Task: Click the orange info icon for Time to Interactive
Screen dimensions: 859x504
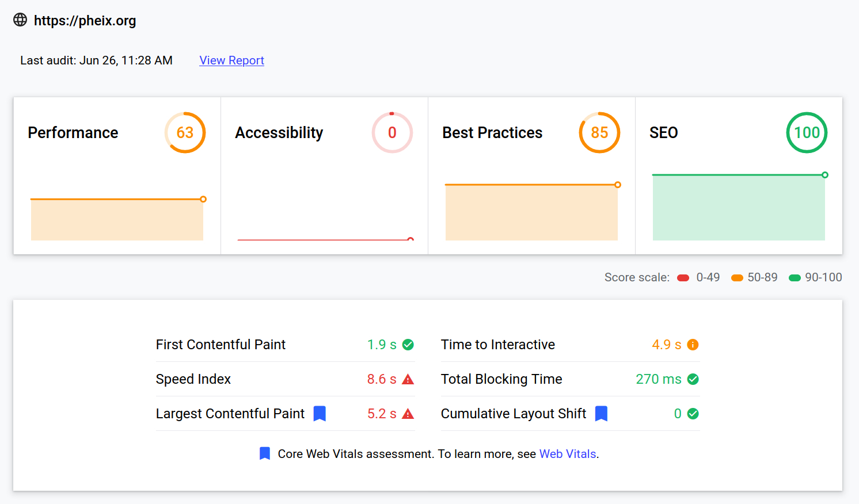Action: click(693, 345)
